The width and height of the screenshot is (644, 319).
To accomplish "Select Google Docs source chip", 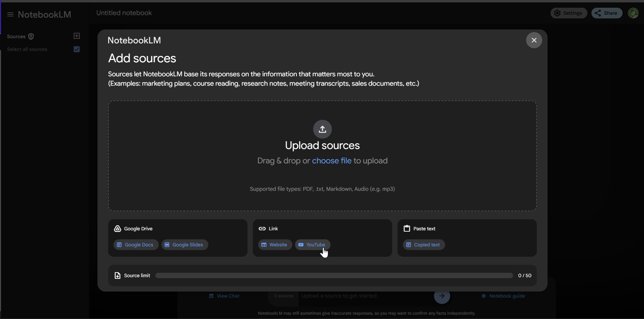I will (136, 245).
